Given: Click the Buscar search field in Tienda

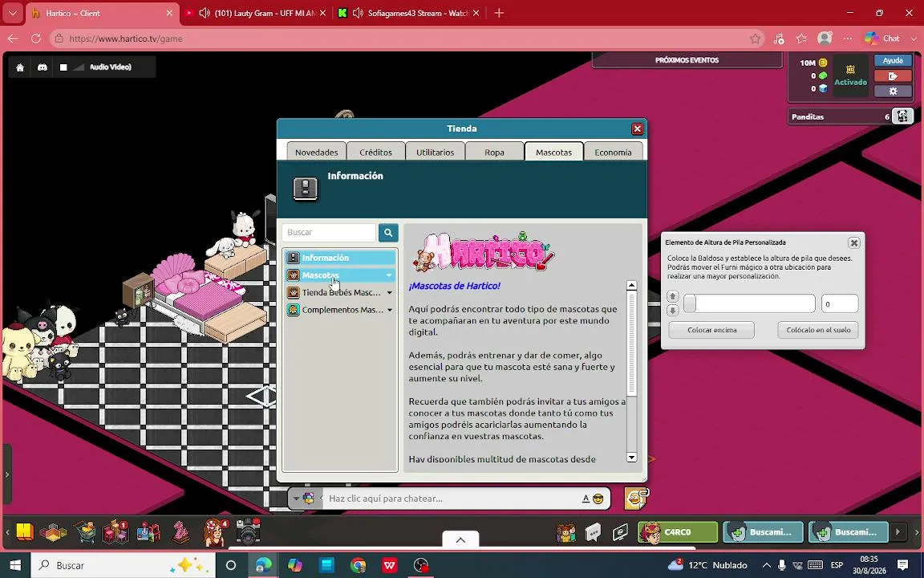Looking at the screenshot, I should tap(329, 232).
